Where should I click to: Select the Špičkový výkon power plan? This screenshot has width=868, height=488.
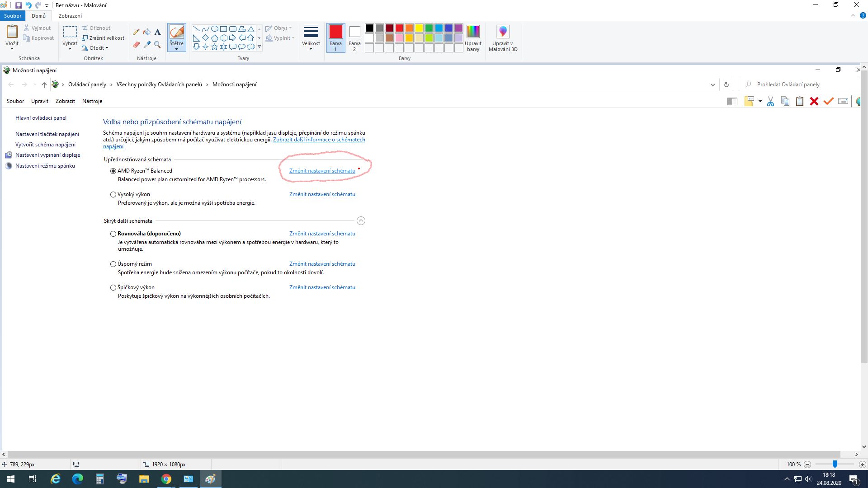(x=113, y=288)
